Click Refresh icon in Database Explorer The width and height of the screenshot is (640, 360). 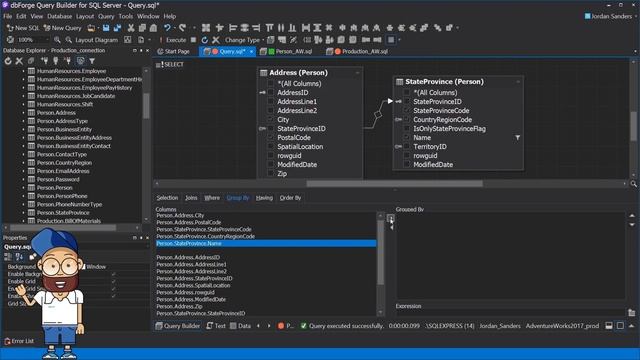(8, 61)
